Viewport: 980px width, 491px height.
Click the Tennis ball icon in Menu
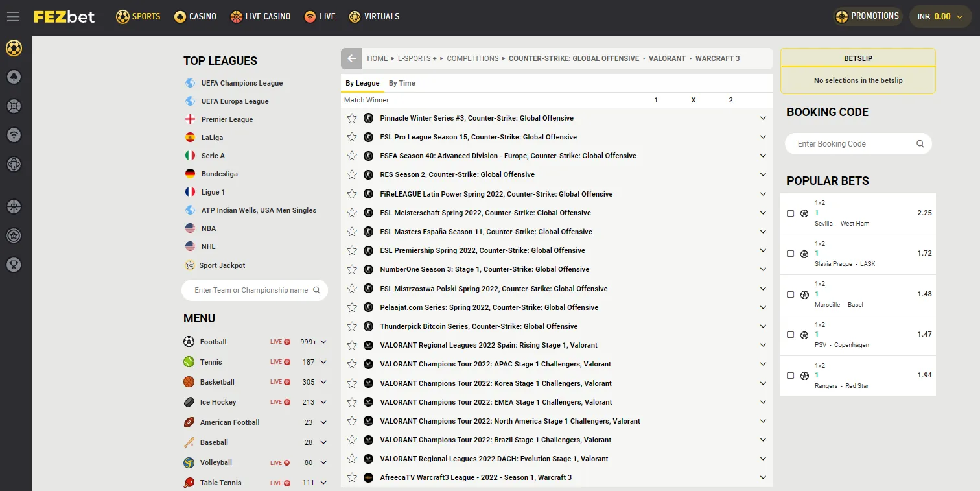(189, 362)
